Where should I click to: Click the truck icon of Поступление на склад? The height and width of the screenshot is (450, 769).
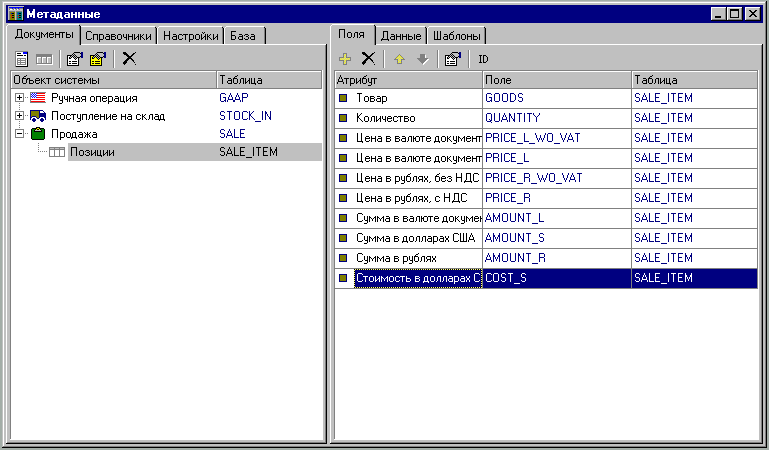[38, 116]
